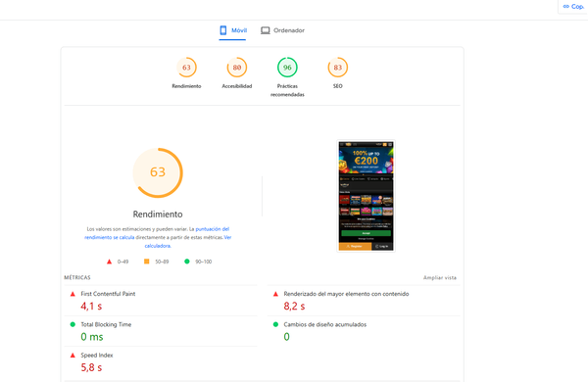This screenshot has height=382, width=588.
Task: Click the page screenshot thumbnail
Action: click(x=366, y=196)
